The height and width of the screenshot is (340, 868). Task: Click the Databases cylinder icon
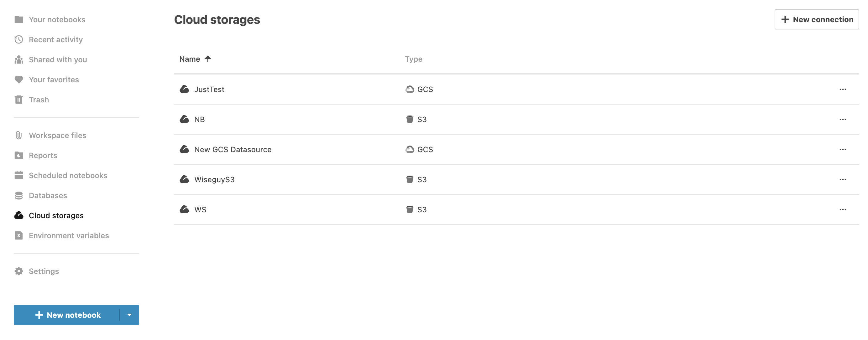(19, 195)
